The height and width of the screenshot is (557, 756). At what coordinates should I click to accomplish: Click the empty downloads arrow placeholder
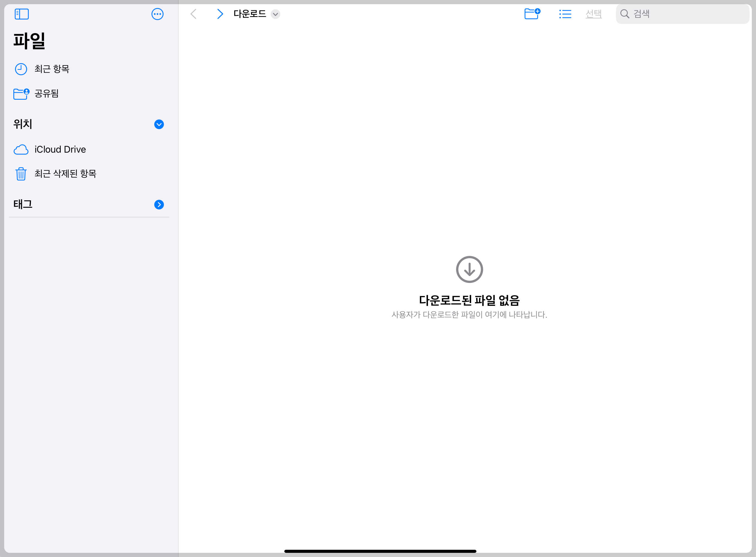pyautogui.click(x=469, y=269)
